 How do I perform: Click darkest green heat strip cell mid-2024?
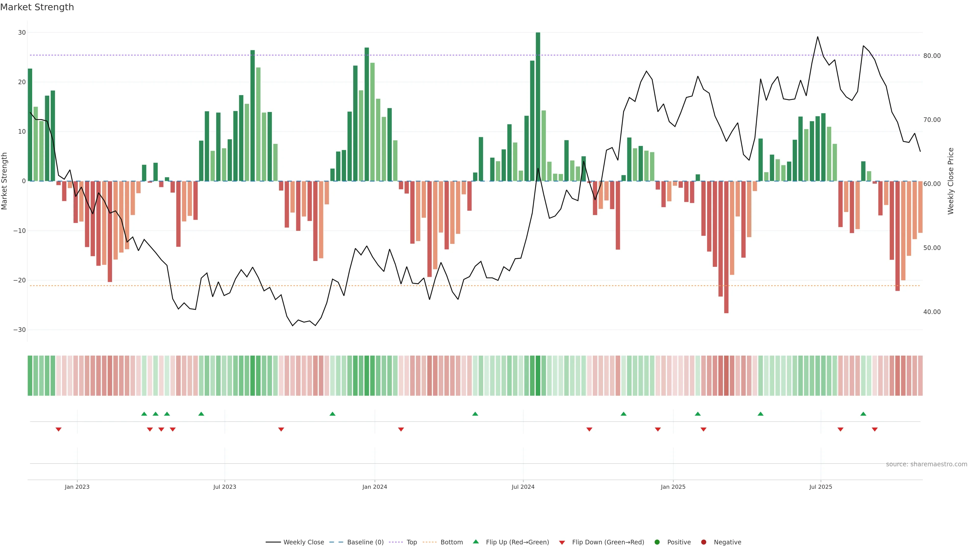[x=538, y=376]
